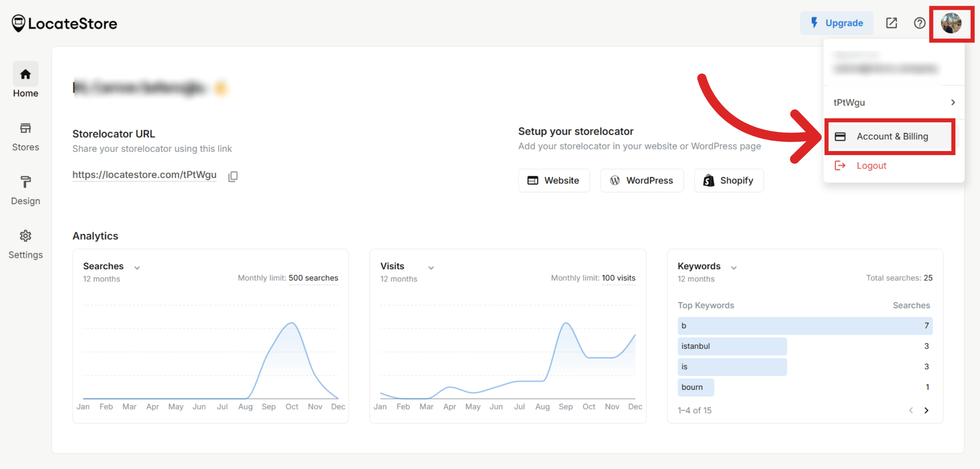This screenshot has height=469, width=980.
Task: Copy the storelocator URL to clipboard
Action: tap(233, 176)
